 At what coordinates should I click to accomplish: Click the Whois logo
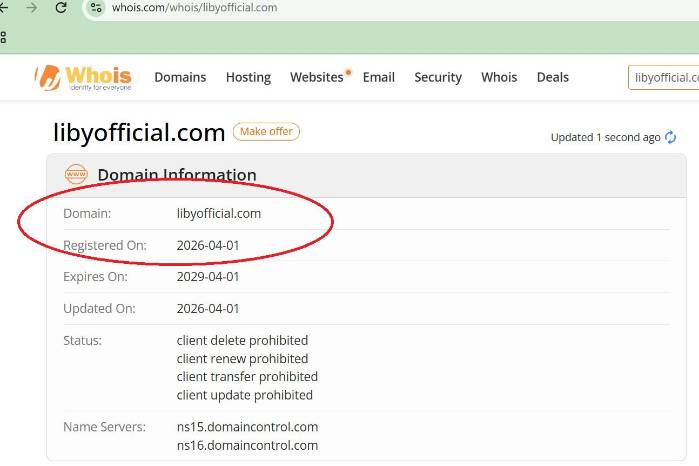click(x=83, y=78)
